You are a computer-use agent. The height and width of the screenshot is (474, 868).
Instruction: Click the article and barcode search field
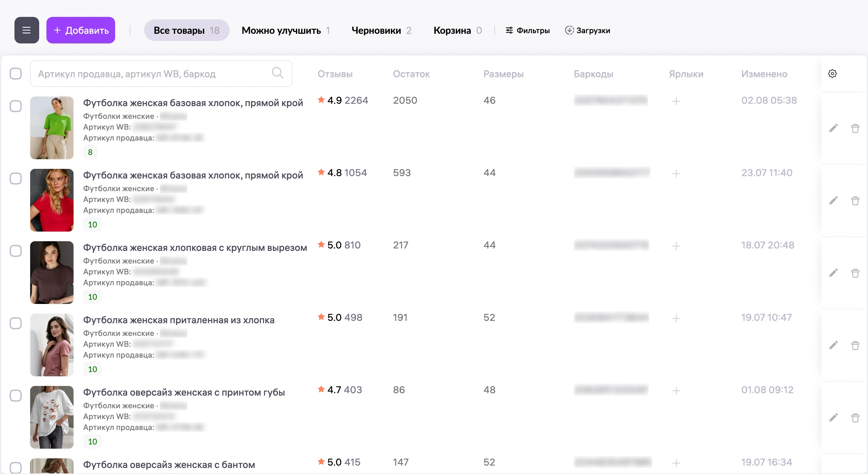pyautogui.click(x=161, y=74)
